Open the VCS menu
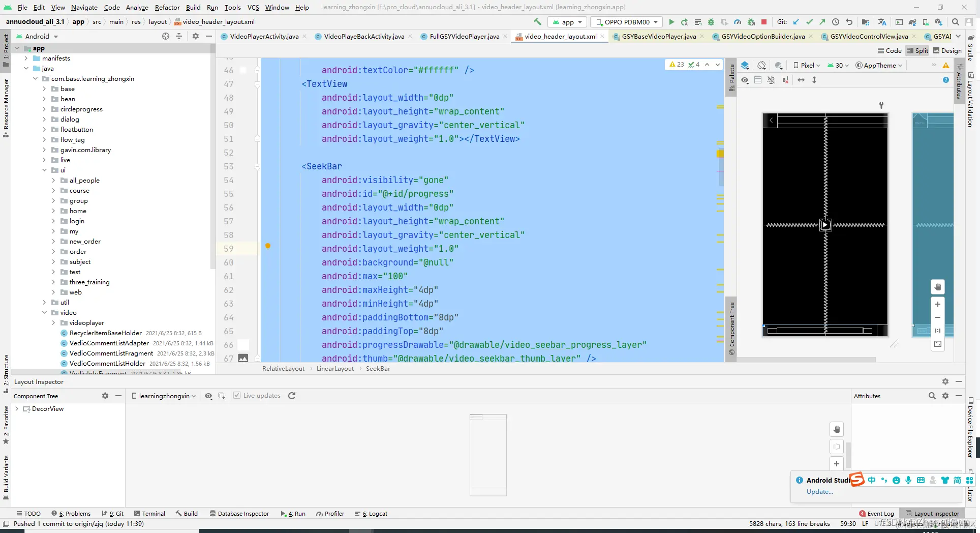Screen dimensions: 980x533 (253, 7)
